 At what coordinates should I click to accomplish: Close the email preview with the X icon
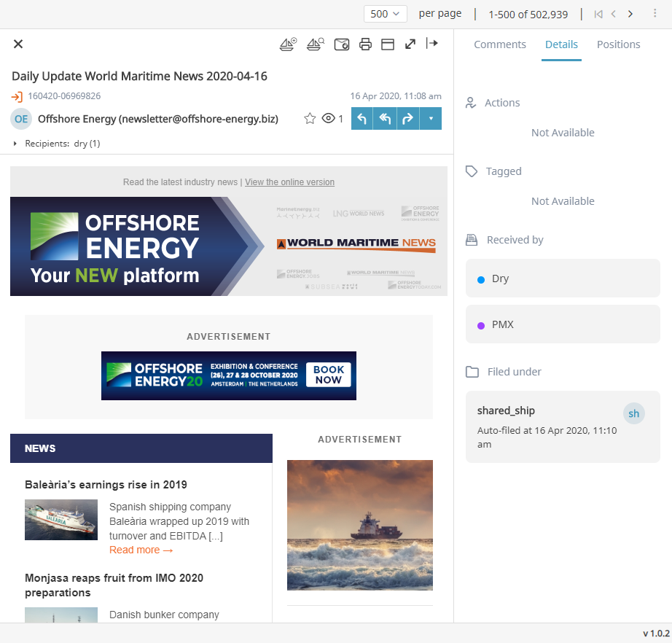point(18,44)
